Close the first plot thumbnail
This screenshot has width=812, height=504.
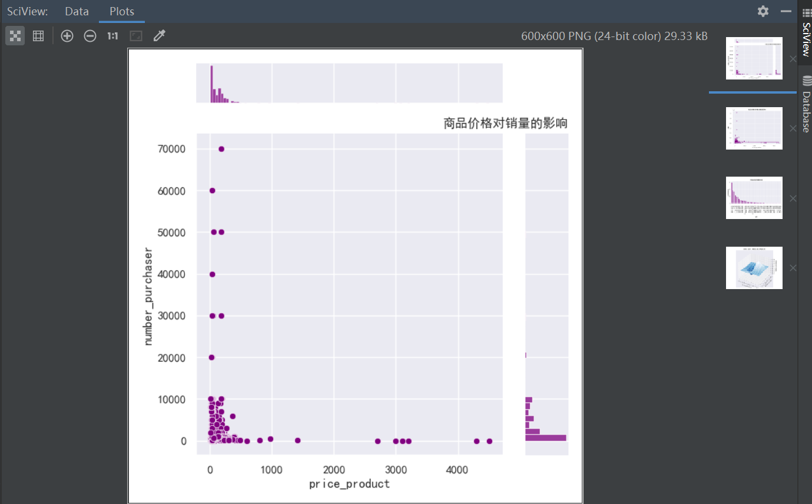pos(793,59)
